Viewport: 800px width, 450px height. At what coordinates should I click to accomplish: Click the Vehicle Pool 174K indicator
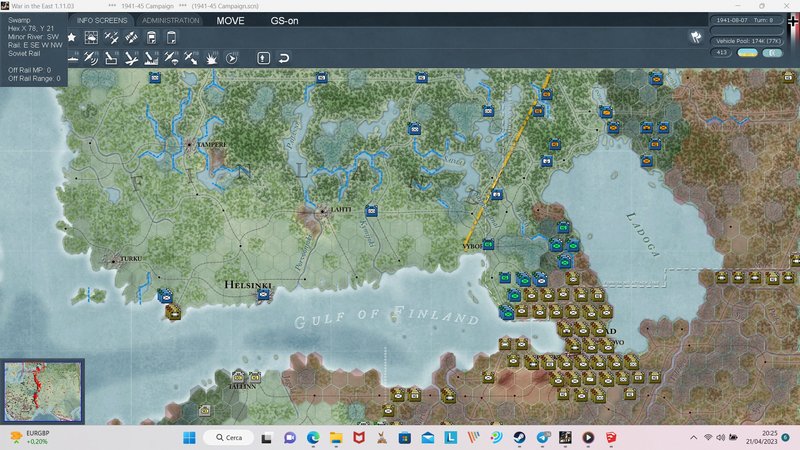(x=745, y=41)
